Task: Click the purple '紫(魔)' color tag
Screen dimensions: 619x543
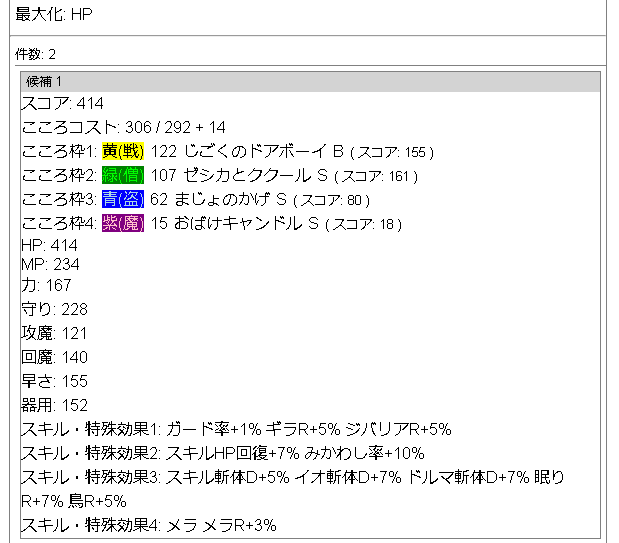Action: click(x=123, y=224)
